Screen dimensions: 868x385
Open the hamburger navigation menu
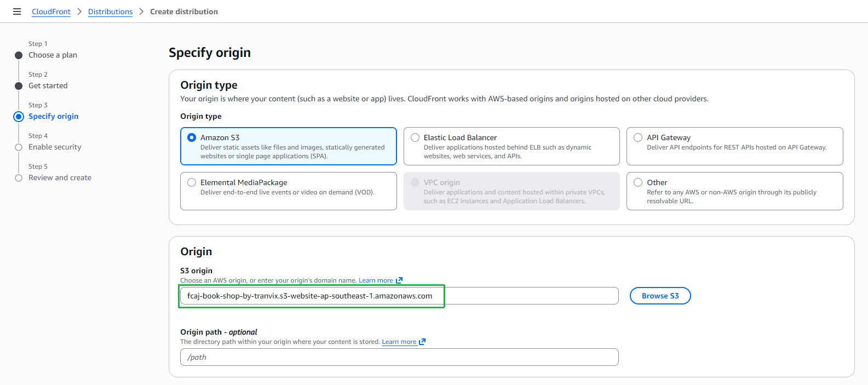tap(17, 12)
